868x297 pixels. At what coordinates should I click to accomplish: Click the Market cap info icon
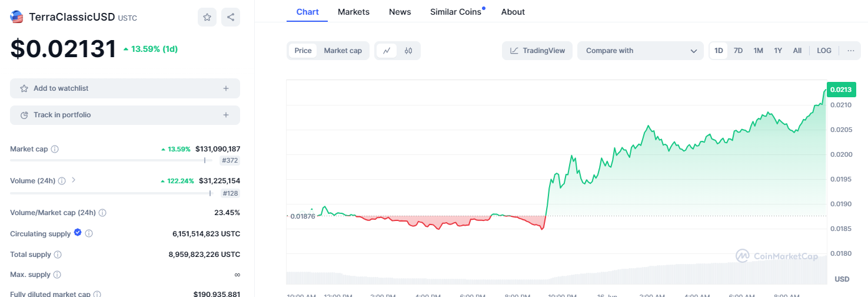coord(55,150)
